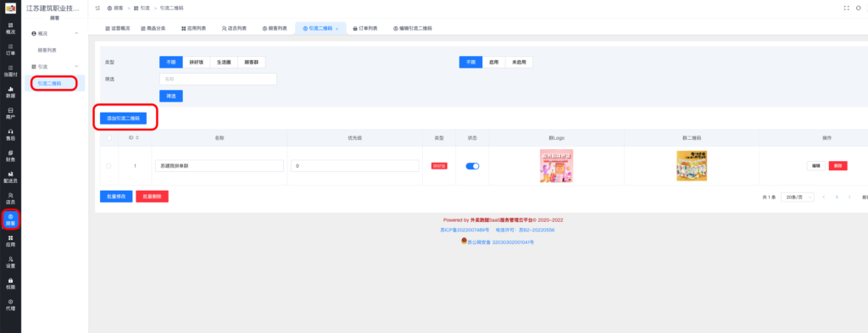Switch to 订单列表 tab

pos(364,28)
